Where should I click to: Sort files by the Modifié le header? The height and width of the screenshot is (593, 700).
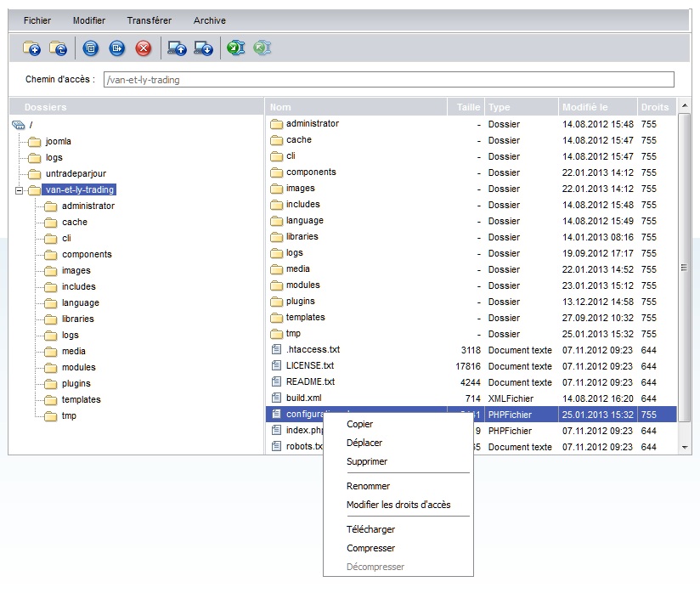[584, 107]
